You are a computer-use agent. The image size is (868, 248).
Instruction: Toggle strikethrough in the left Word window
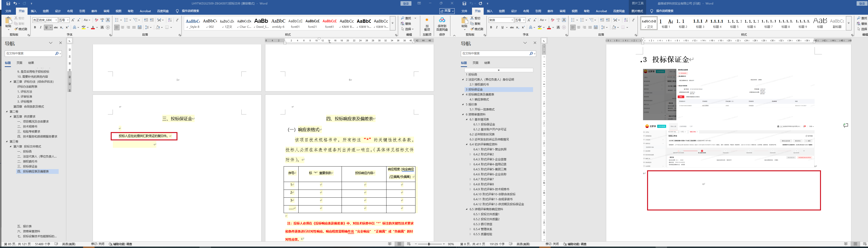pyautogui.click(x=56, y=27)
